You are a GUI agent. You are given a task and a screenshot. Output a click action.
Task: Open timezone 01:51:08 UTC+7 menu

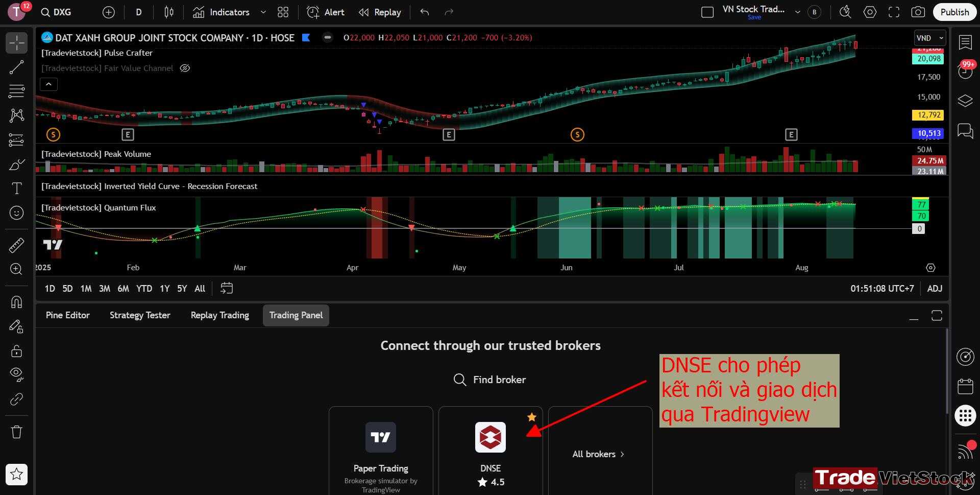tap(882, 289)
